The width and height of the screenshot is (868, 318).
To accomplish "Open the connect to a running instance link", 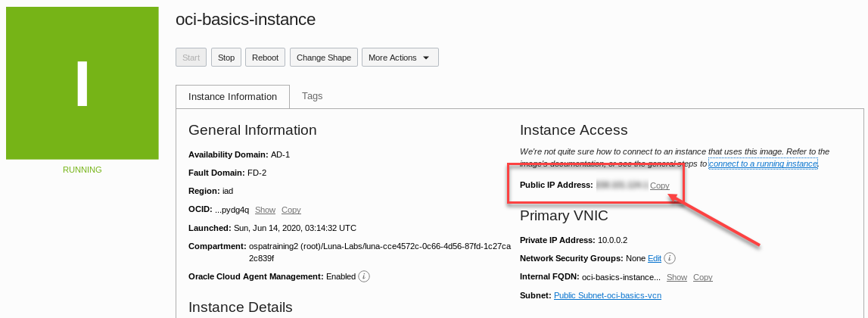I will coord(763,164).
